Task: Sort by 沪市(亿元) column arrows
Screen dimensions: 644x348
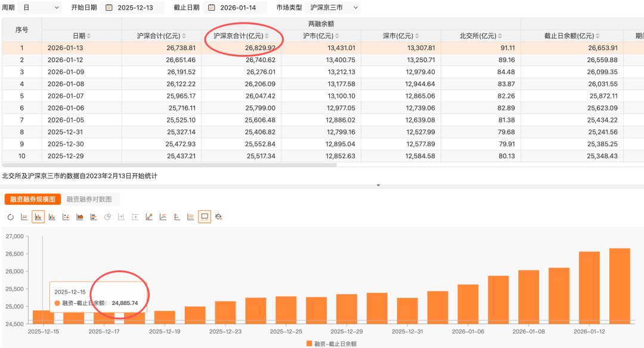Action: [337, 36]
